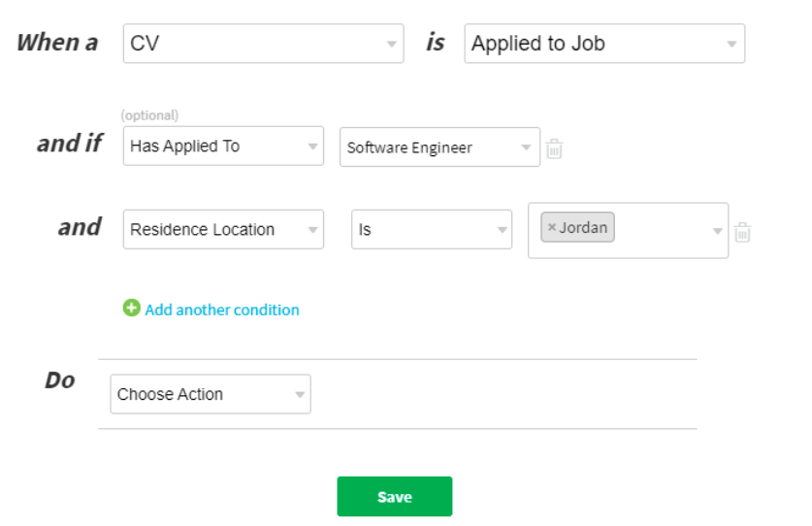Click the 'CV' text in the trigger selector
The image size is (812, 526).
click(145, 44)
